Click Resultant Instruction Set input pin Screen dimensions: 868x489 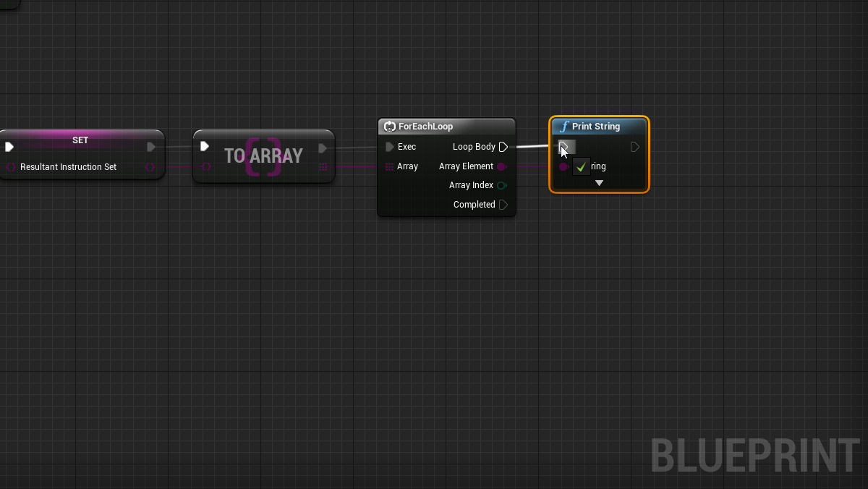point(10,167)
